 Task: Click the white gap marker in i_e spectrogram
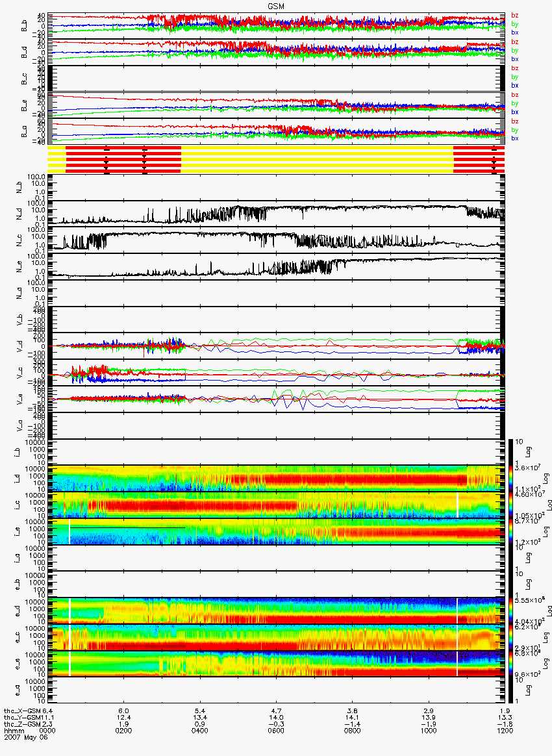pos(70,532)
